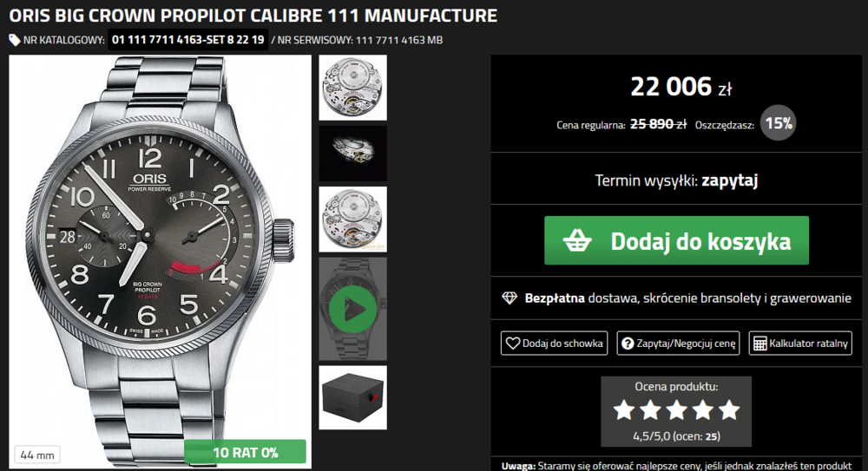
Task: Click the main Oris watch image
Action: pos(161,252)
